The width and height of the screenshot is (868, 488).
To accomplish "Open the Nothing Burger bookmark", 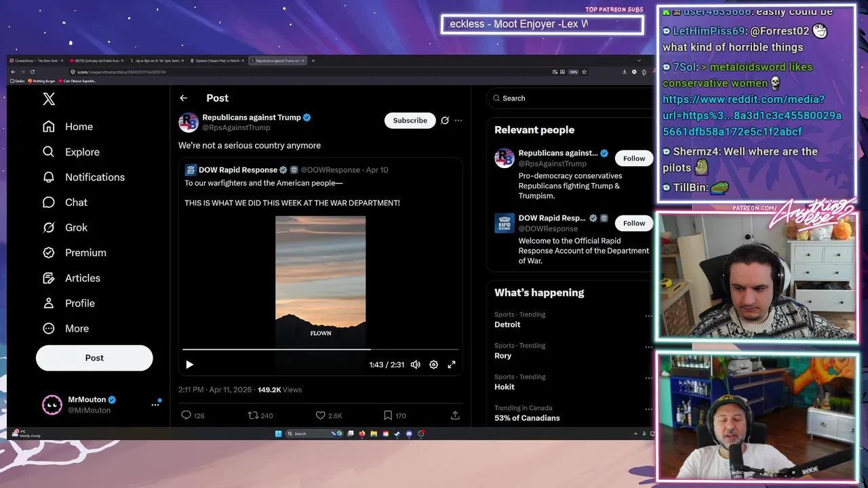I will coord(41,81).
